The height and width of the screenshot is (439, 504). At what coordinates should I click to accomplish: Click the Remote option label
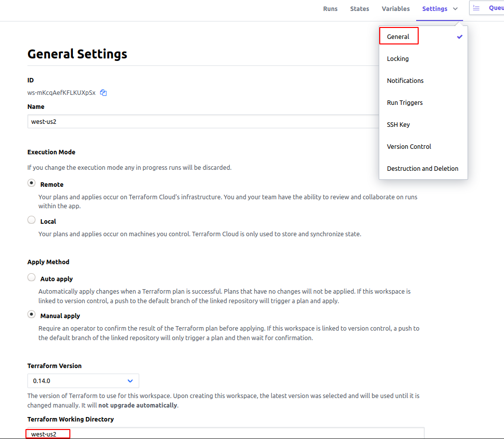(x=52, y=185)
